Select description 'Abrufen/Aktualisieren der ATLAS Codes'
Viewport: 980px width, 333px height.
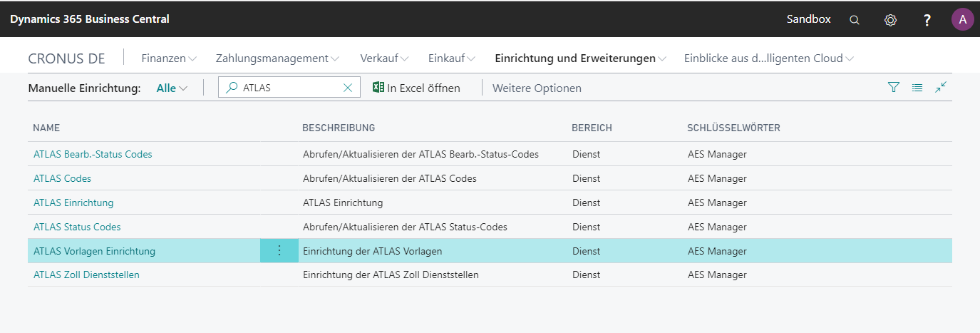(390, 178)
